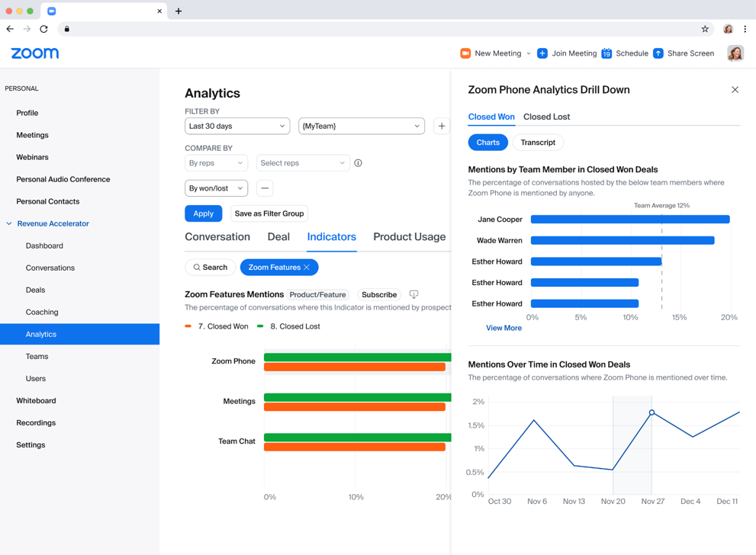
Task: Click the Jane Cooper bar in chart
Action: pyautogui.click(x=630, y=220)
